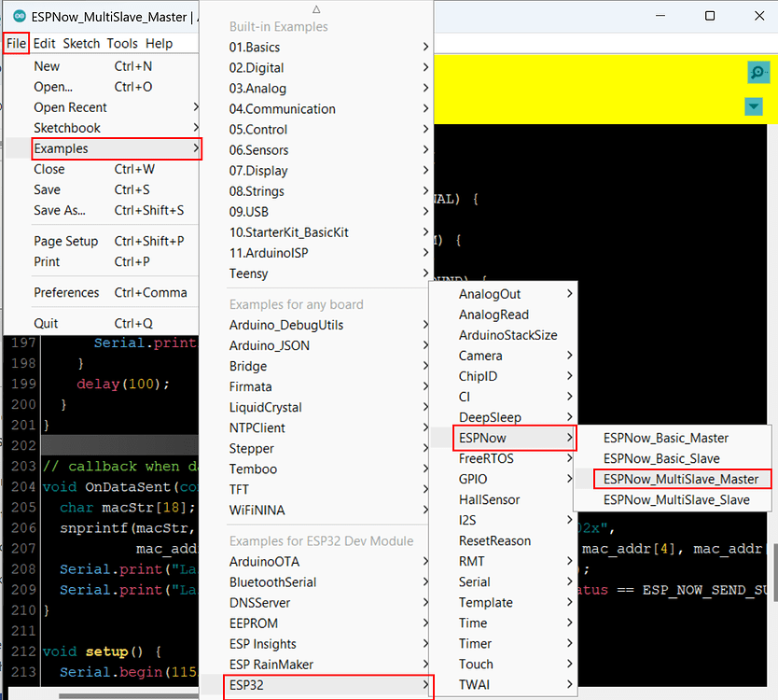Create a New sketch via File menu
Screen dimensions: 778x700
(48, 65)
